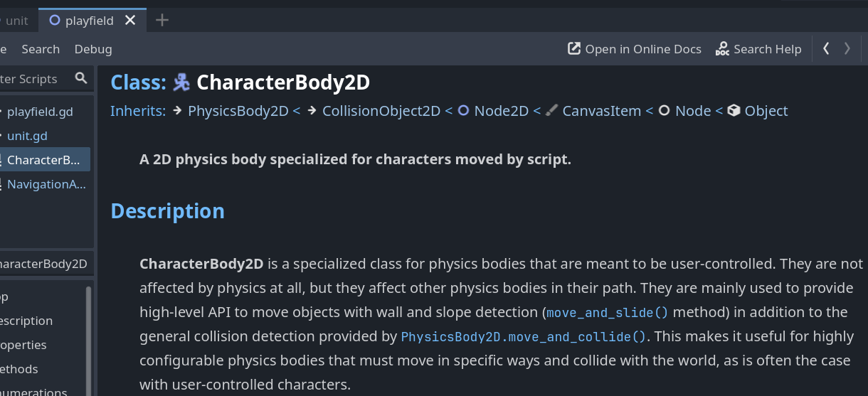Screen dimensions: 868x396
Task: Click the magnifier icon in Filter Scripts
Action: click(81, 78)
